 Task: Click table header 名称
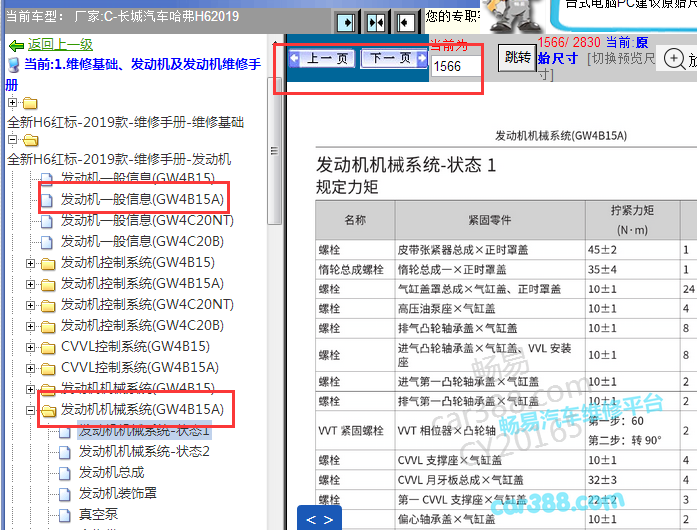coord(355,220)
